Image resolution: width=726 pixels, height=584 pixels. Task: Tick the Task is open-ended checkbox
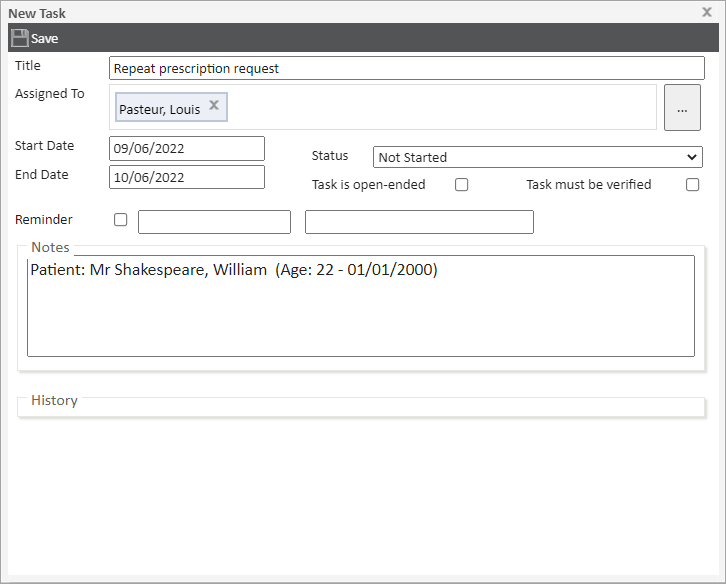click(462, 185)
